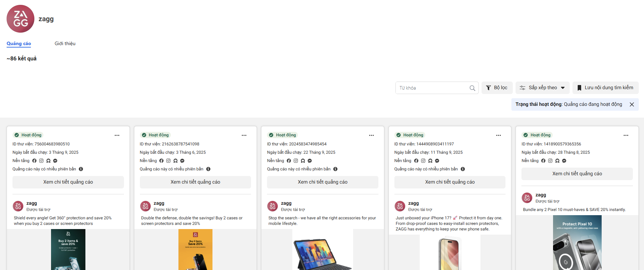The height and width of the screenshot is (270, 644).
Task: Click the Instagram platform icon on ad 1418900579365356
Action: (x=550, y=161)
